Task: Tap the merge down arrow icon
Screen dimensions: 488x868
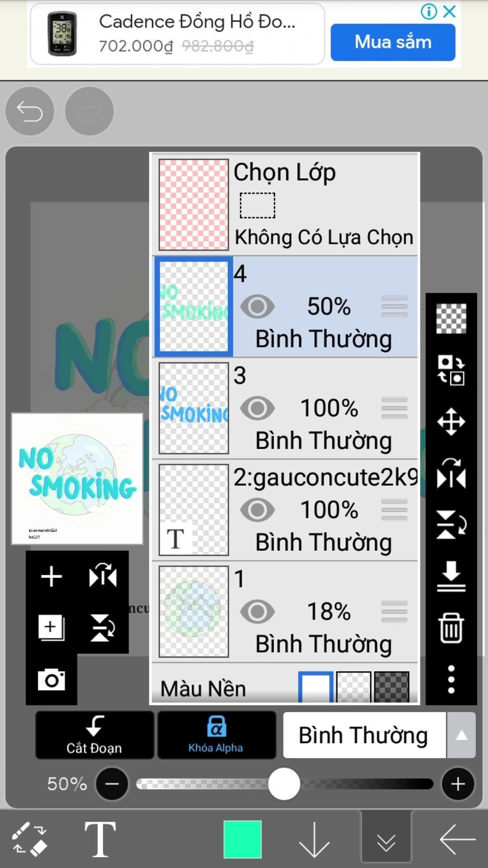Action: pyautogui.click(x=451, y=576)
